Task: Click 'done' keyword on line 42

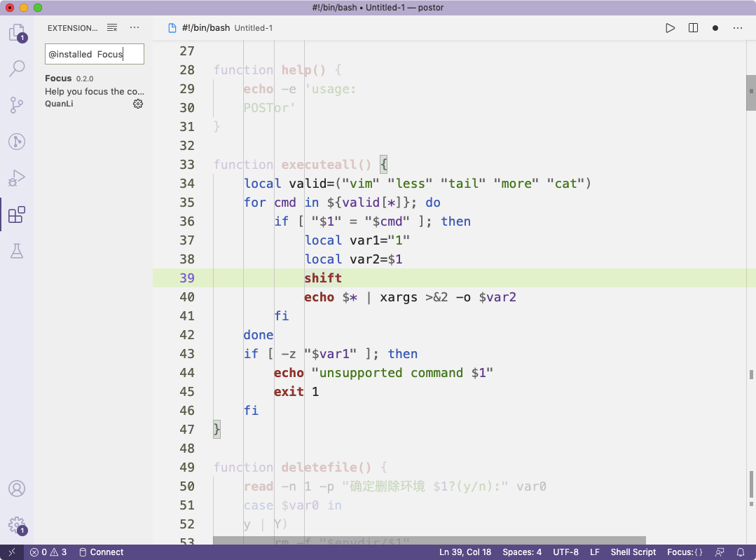Action: coord(259,335)
